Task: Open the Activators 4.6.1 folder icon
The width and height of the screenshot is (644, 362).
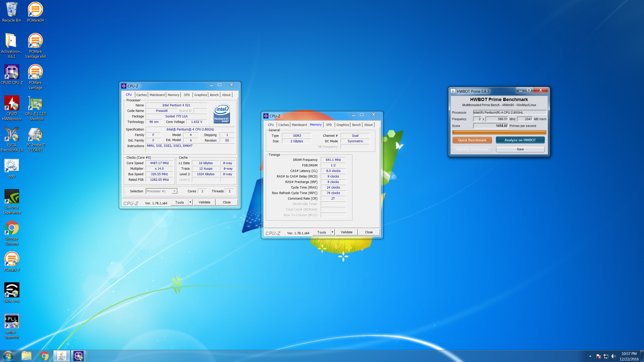Action: click(12, 46)
